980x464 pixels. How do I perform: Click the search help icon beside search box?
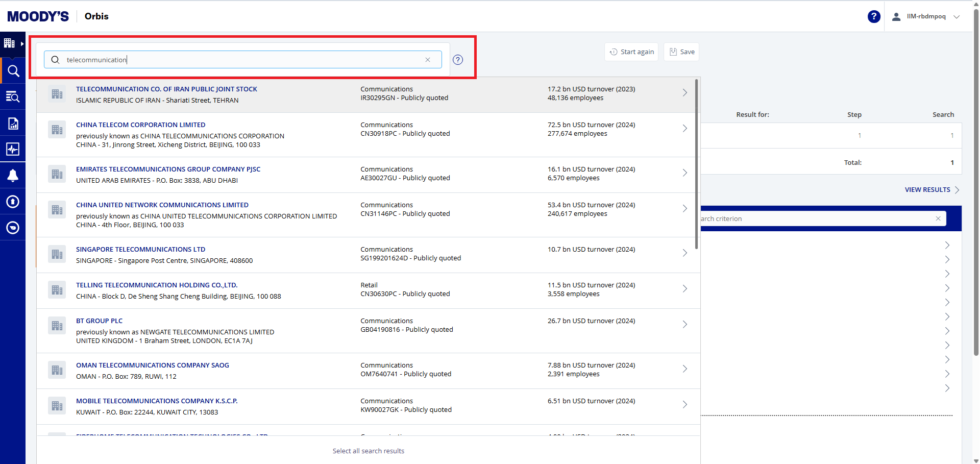[458, 60]
